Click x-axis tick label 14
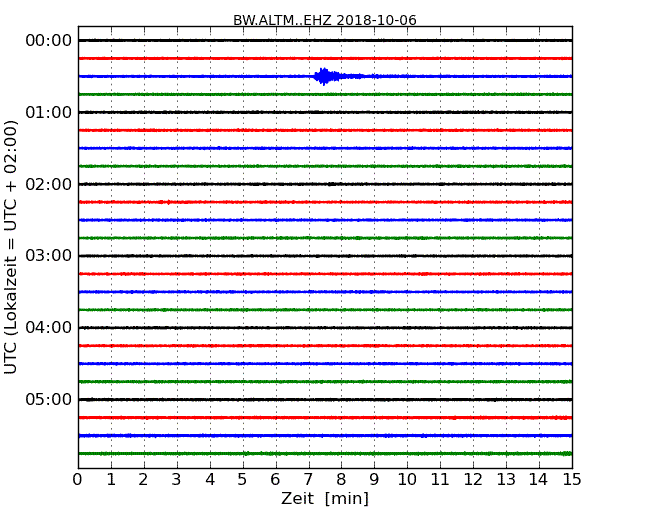Screen dimensions: 650x520 [x=538, y=480]
